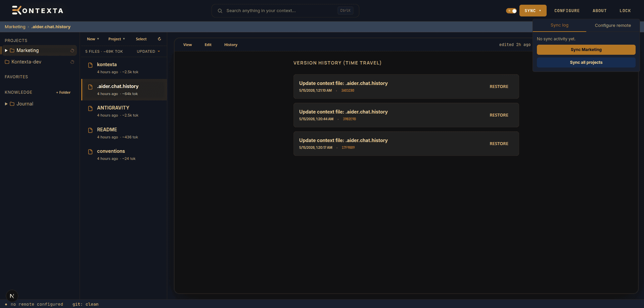Screen dimensions: 644x308
Task: Click the Marketing folder icon
Action: pyautogui.click(x=12, y=50)
